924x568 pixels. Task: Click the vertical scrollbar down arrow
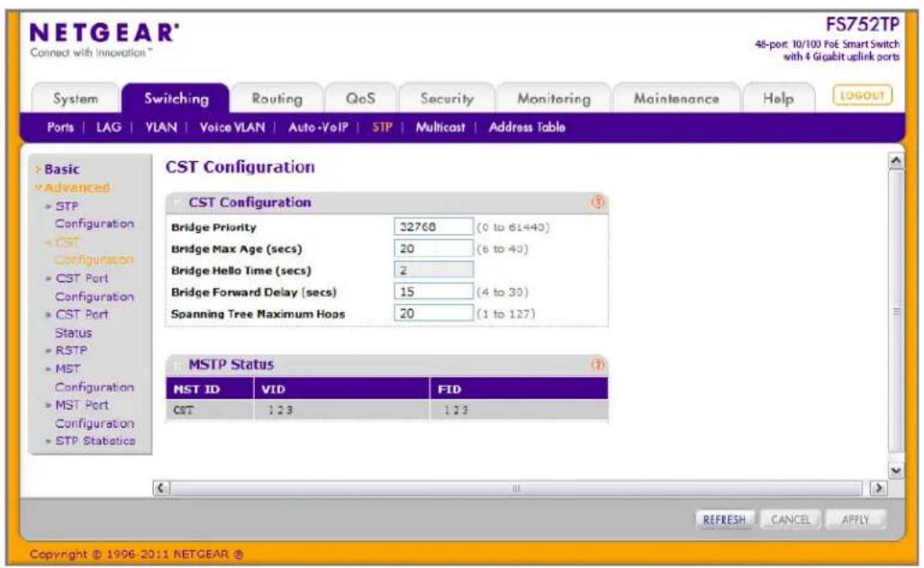pos(896,470)
